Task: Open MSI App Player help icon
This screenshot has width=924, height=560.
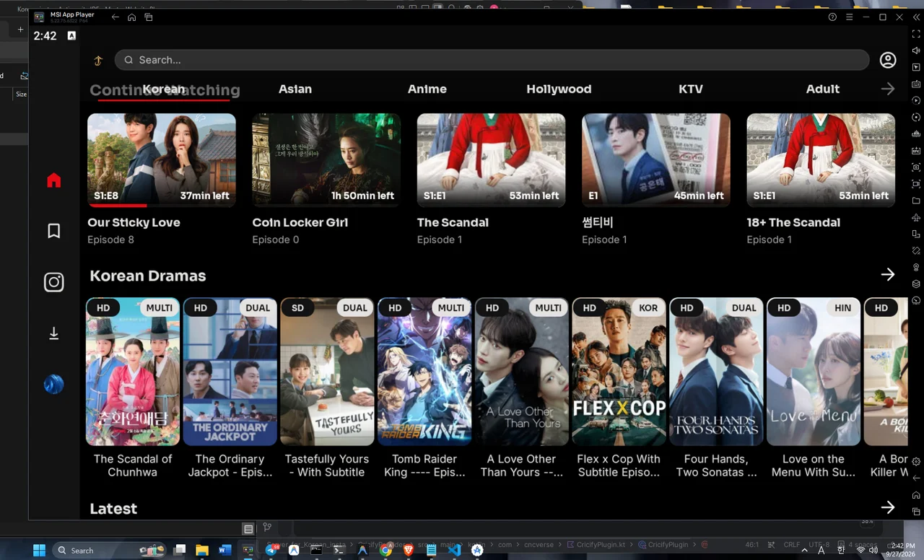Action: point(832,17)
